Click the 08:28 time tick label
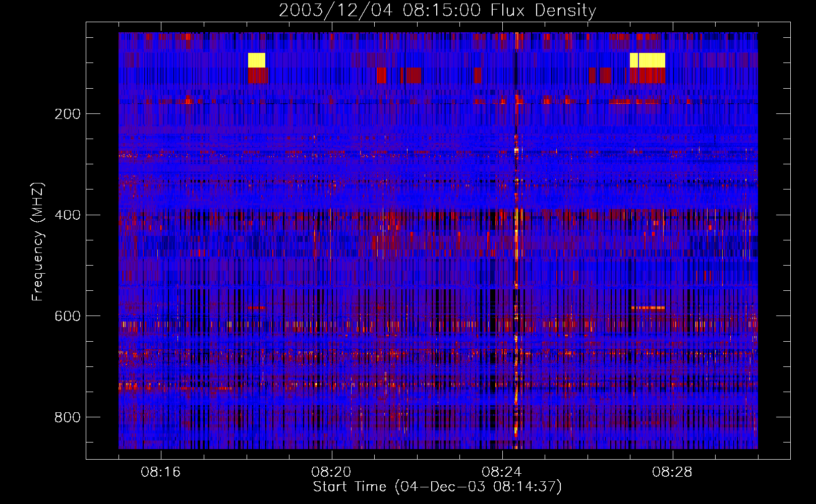 [x=672, y=472]
